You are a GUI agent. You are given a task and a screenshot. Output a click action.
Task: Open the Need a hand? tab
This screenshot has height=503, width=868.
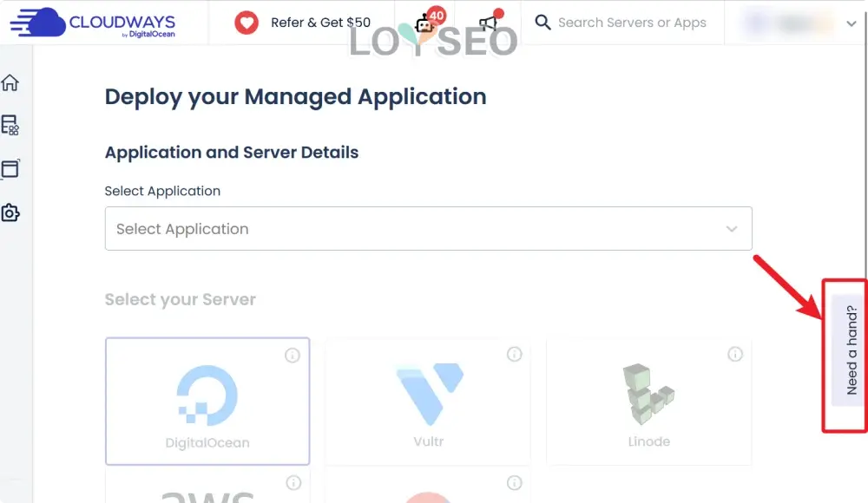coord(849,350)
